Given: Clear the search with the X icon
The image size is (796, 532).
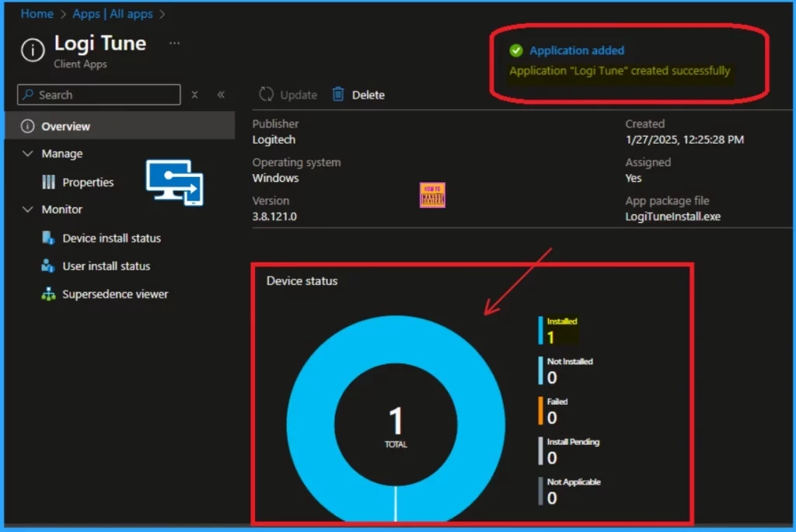Looking at the screenshot, I should [x=194, y=95].
